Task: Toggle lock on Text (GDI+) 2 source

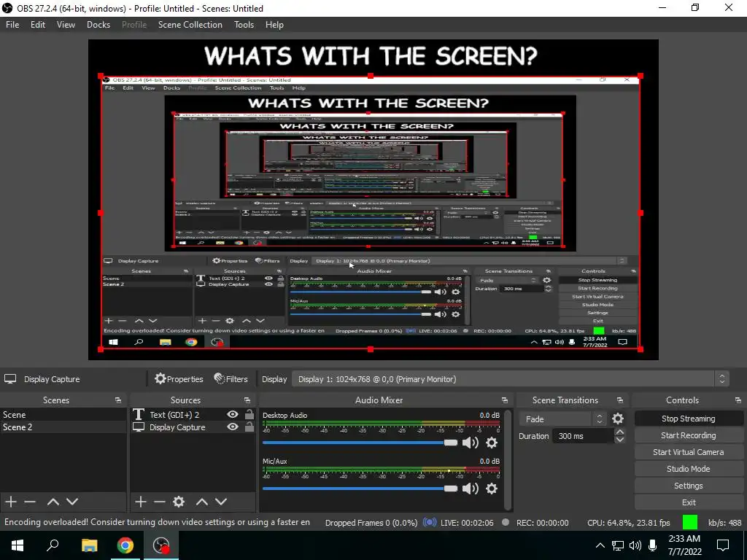Action: pyautogui.click(x=249, y=414)
